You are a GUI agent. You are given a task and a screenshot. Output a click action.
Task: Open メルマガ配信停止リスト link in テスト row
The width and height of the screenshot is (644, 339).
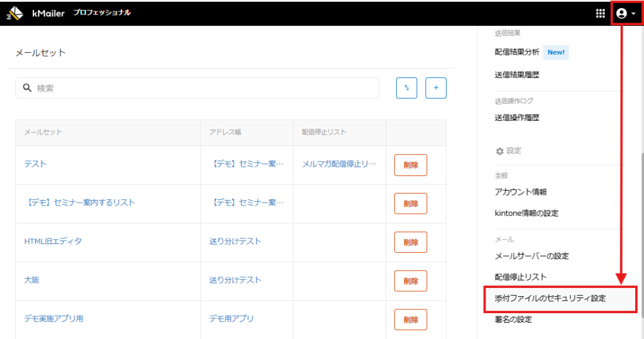point(339,164)
